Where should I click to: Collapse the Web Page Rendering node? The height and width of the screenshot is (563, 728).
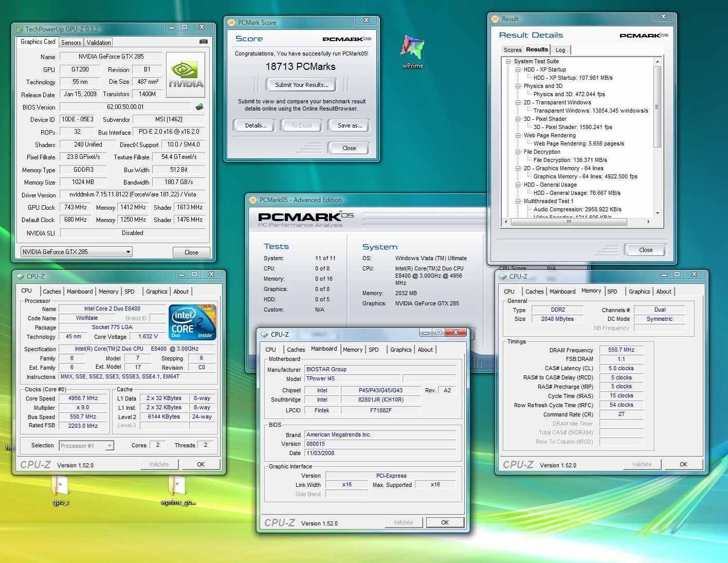518,135
